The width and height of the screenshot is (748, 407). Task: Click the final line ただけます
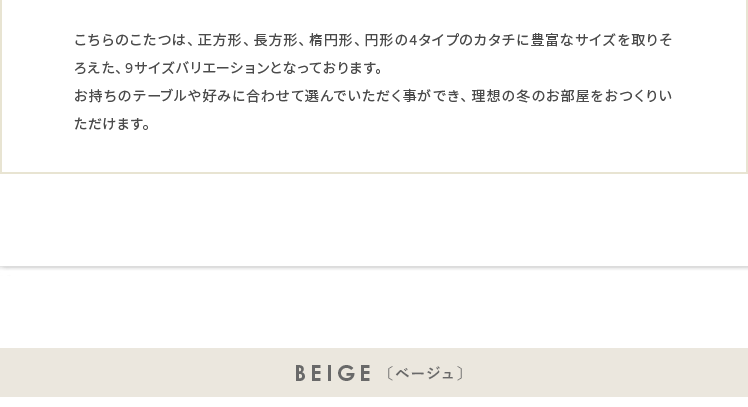pos(112,124)
